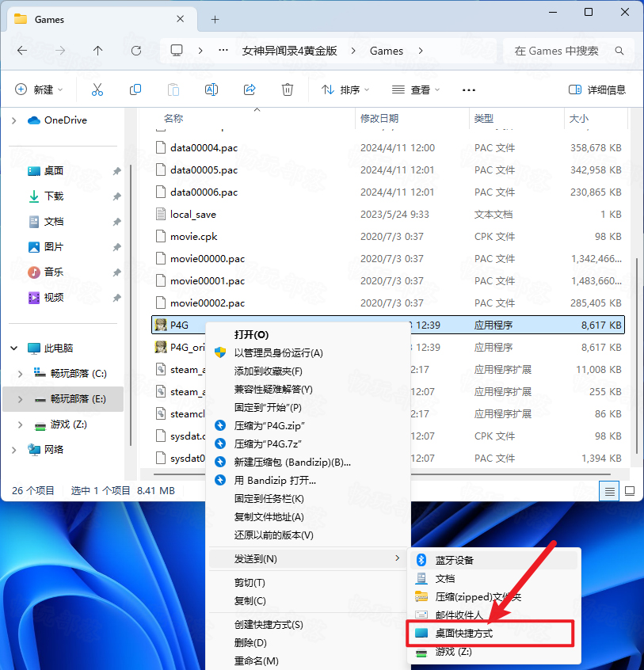Expand the OneDrive tree node
This screenshot has width=644, height=670.
pyautogui.click(x=13, y=120)
